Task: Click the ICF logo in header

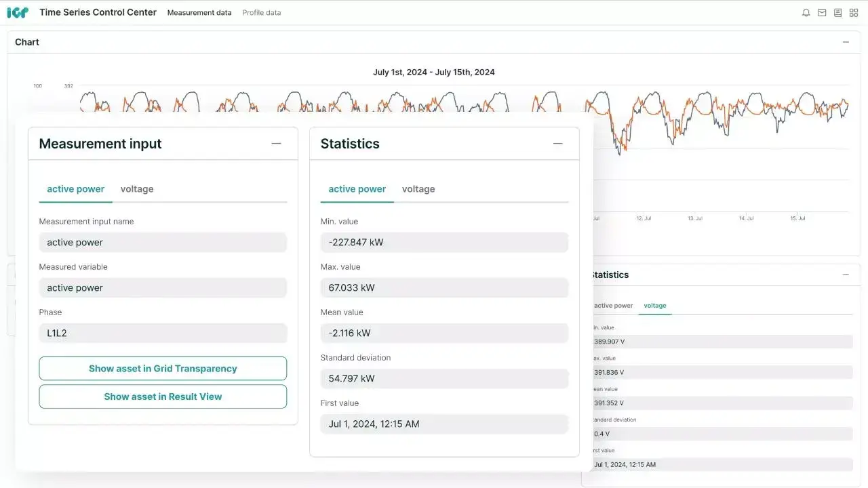Action: click(x=18, y=13)
